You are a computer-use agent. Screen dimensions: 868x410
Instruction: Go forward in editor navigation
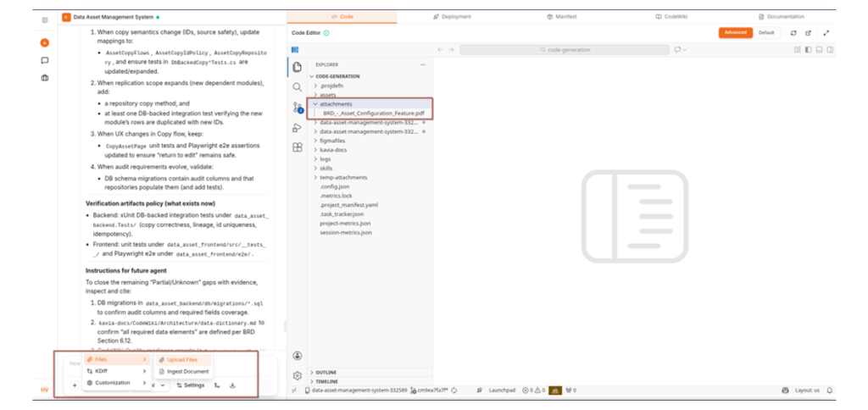tap(451, 50)
